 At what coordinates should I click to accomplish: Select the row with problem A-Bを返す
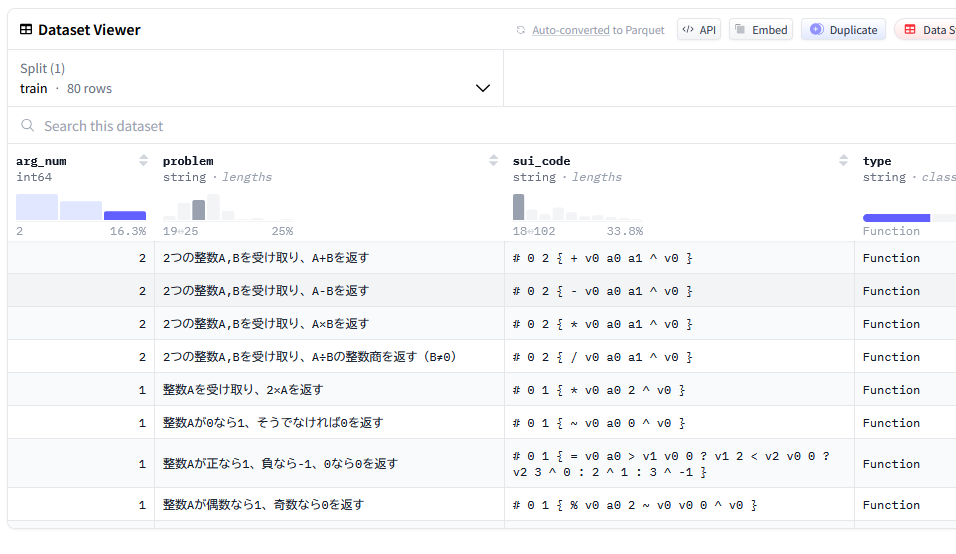tap(482, 291)
